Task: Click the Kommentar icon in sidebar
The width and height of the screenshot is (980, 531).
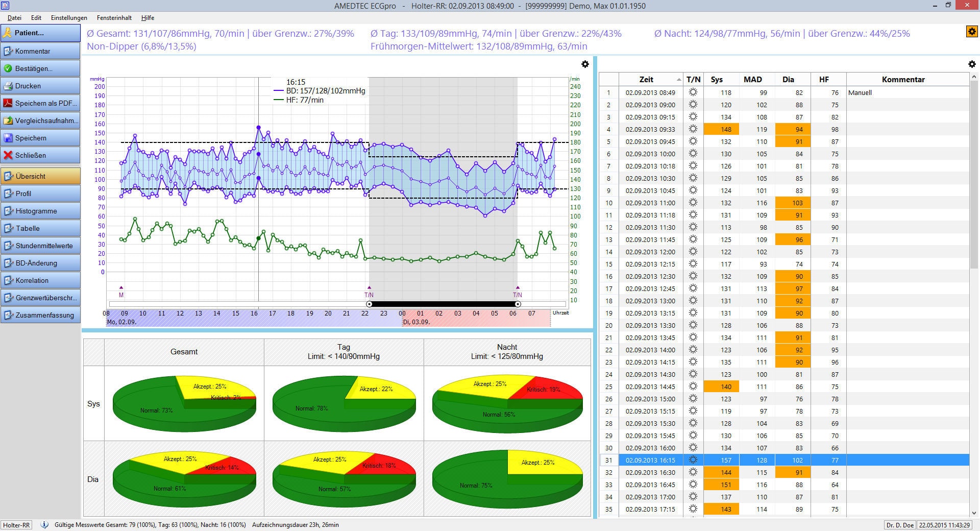Action: click(8, 51)
